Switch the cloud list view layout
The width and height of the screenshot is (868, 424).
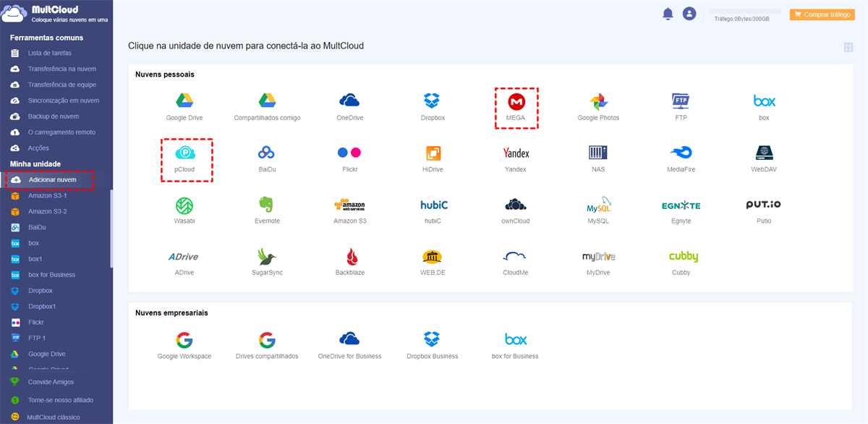tap(848, 48)
